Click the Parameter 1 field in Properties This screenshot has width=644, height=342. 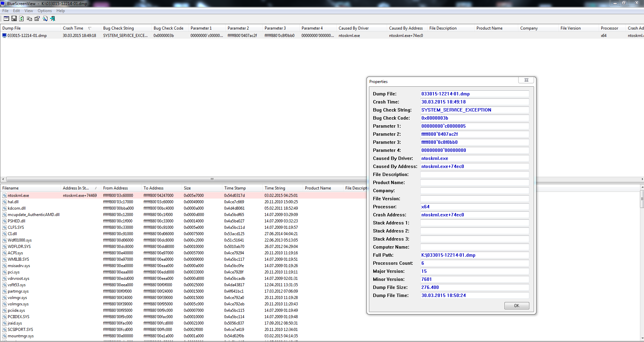tap(475, 126)
